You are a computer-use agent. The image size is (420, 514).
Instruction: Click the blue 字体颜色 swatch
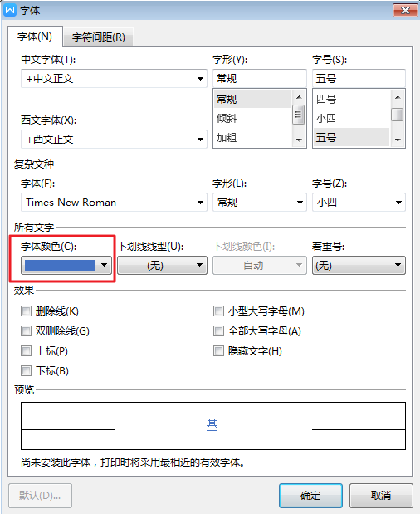[60, 265]
